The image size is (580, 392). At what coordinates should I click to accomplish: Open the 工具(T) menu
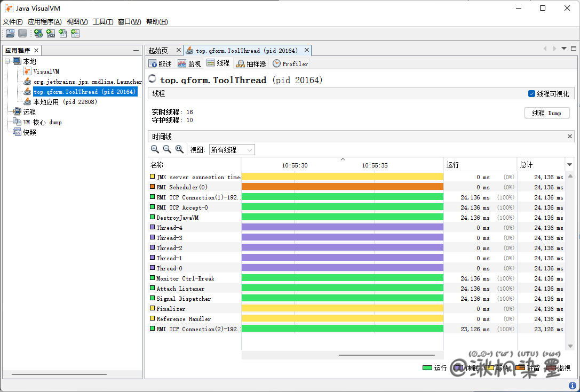tap(103, 22)
